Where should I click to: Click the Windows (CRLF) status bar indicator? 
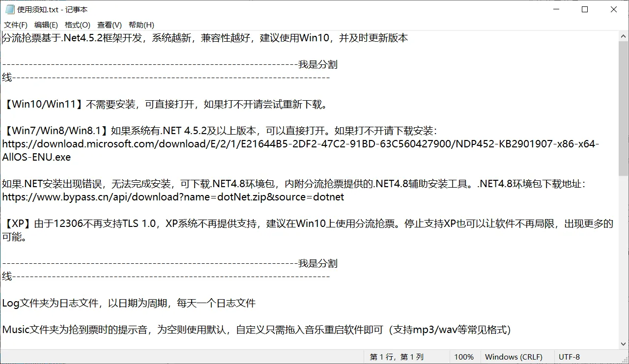click(514, 357)
